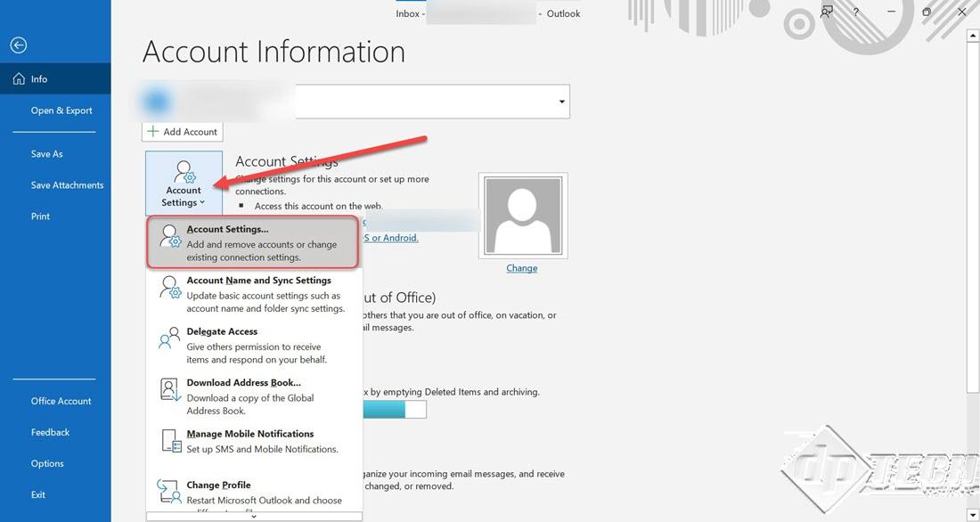The width and height of the screenshot is (980, 522).
Task: Click the Account Settings dropdown button
Action: (x=184, y=183)
